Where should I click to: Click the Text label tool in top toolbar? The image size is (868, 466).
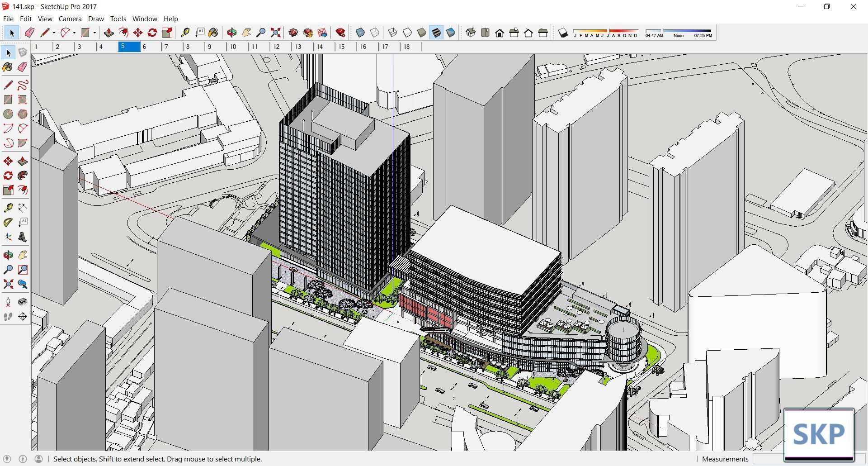pyautogui.click(x=199, y=33)
